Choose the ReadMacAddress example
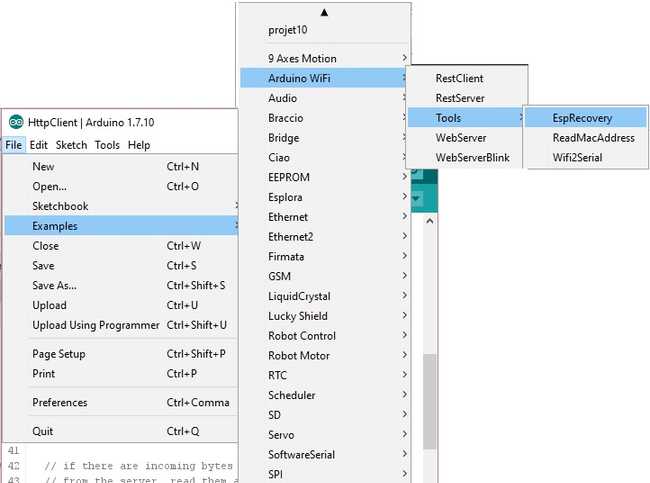 pyautogui.click(x=593, y=138)
